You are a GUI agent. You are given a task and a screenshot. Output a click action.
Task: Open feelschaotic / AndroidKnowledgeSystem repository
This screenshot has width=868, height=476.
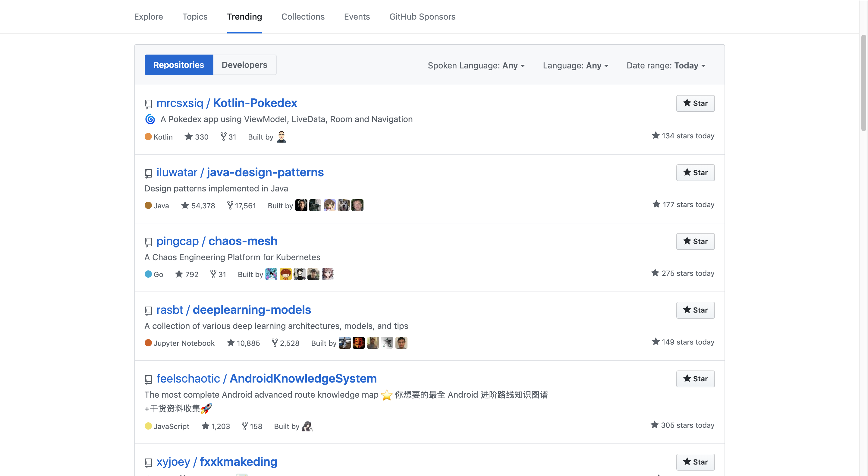pos(266,379)
